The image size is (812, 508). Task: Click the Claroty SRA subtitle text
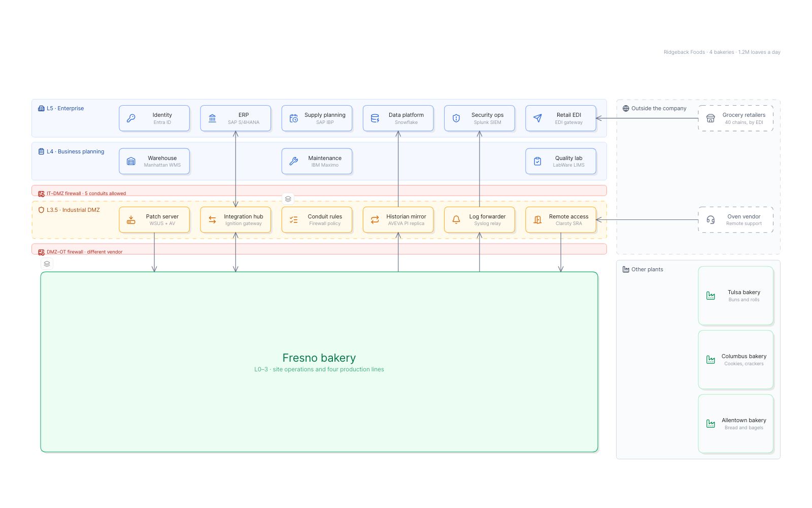(568, 224)
